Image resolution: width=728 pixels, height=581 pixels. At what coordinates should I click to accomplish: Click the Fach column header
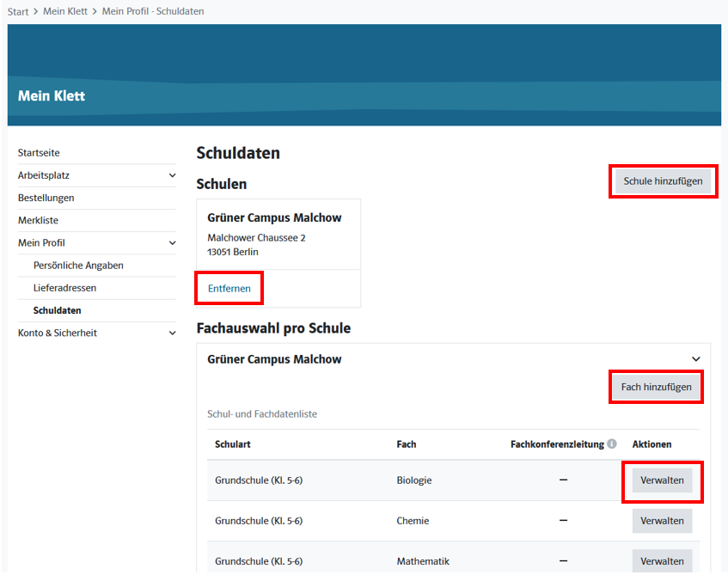(407, 444)
